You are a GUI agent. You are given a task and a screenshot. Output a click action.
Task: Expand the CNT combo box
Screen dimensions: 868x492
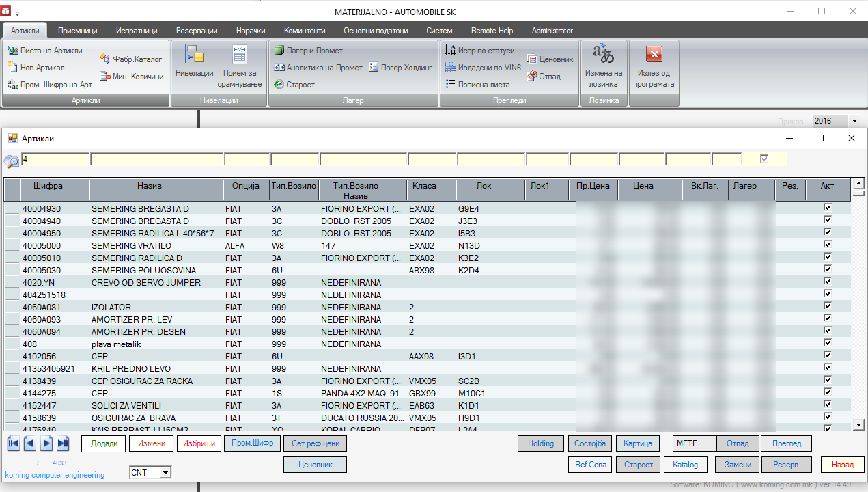point(165,473)
